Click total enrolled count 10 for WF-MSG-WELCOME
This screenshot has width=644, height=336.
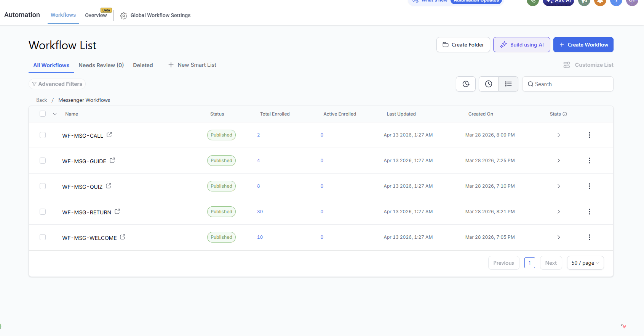coord(260,237)
